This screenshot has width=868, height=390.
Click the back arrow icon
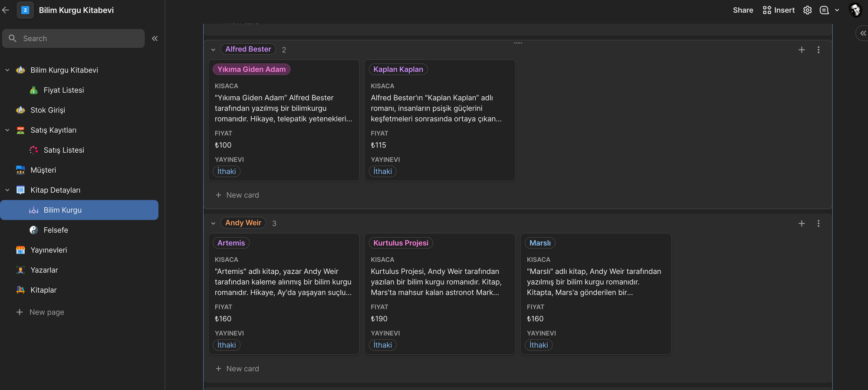[6, 10]
